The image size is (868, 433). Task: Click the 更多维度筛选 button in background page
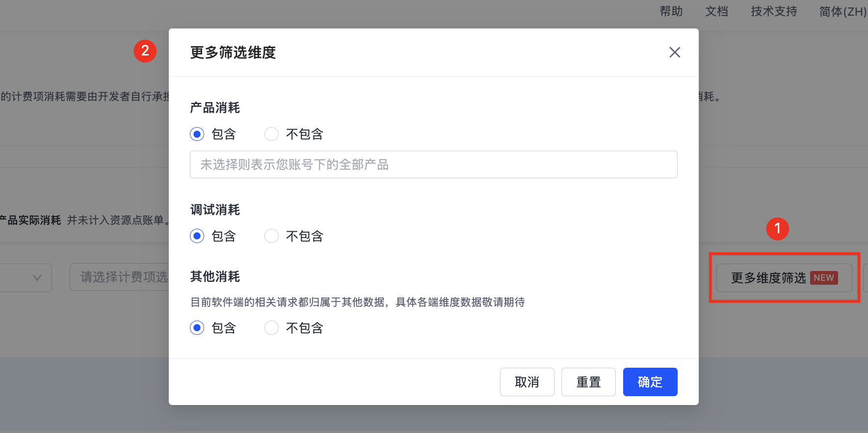[x=784, y=278]
